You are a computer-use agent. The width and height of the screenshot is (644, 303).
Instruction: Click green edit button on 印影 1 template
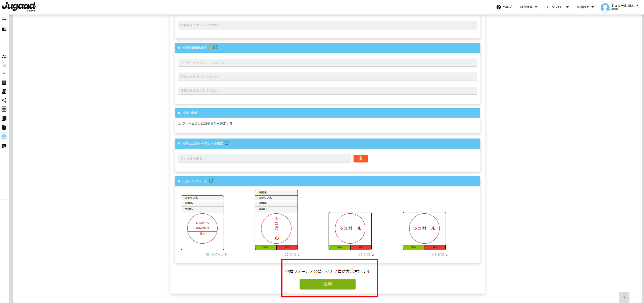(x=266, y=247)
